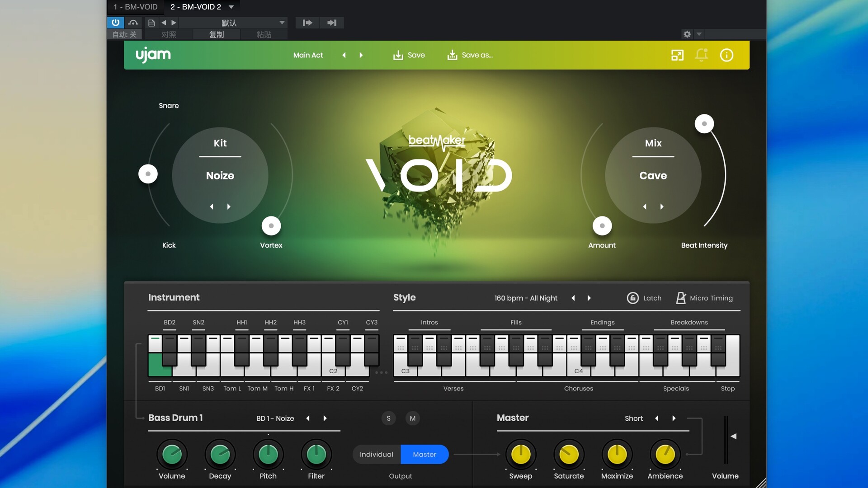
Task: Click the Snare/Kick balance slider handle
Action: pyautogui.click(x=148, y=174)
